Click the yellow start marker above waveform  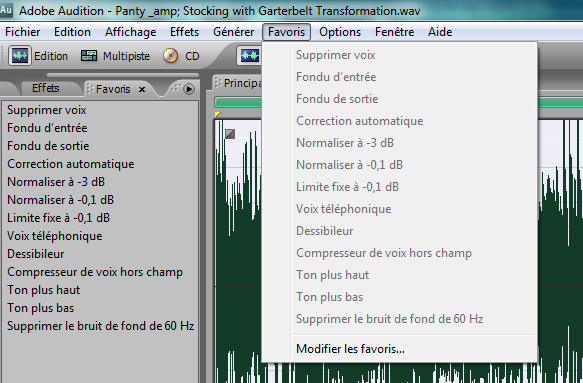[x=218, y=114]
